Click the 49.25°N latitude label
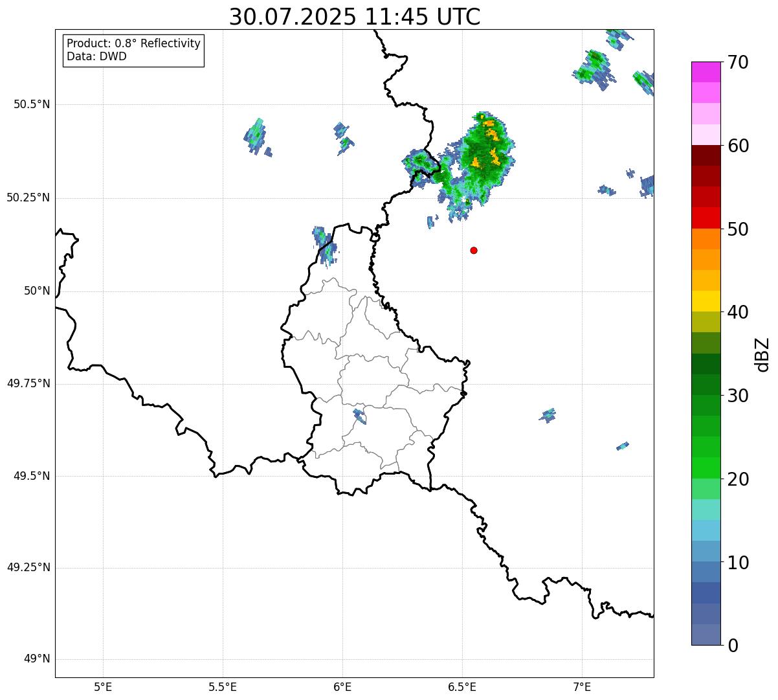Screen dimensions: 778x700 click(x=29, y=567)
